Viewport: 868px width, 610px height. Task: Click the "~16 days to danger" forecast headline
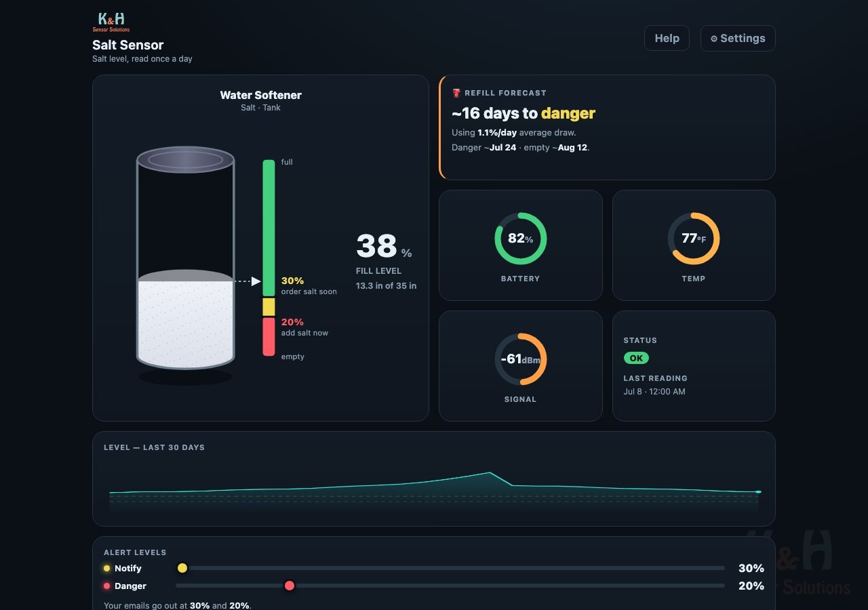coord(524,113)
